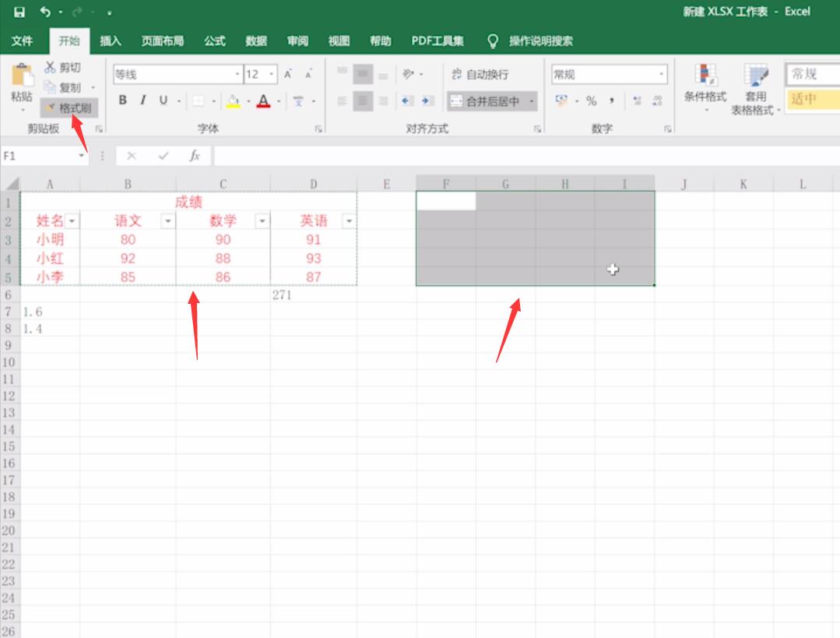Open the 姓名 column filter dropdown
The width and height of the screenshot is (840, 638).
point(72,221)
